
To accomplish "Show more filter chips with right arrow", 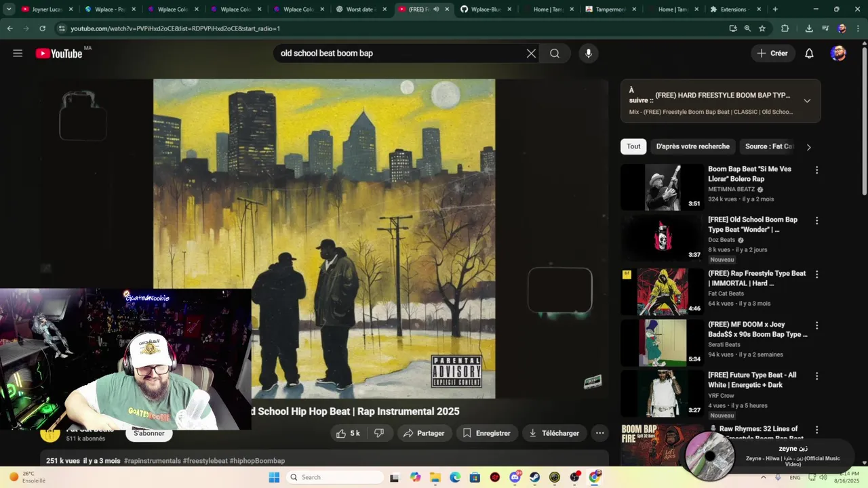I will coord(808,147).
